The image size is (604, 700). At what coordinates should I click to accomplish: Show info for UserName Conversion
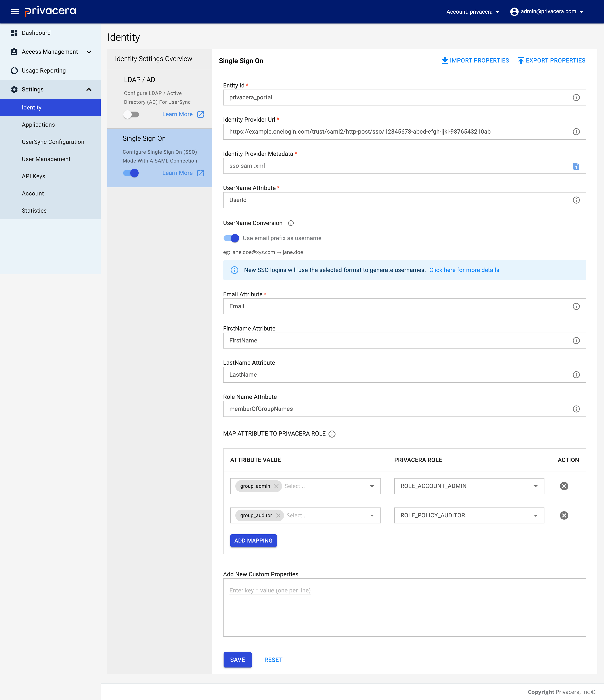[290, 223]
